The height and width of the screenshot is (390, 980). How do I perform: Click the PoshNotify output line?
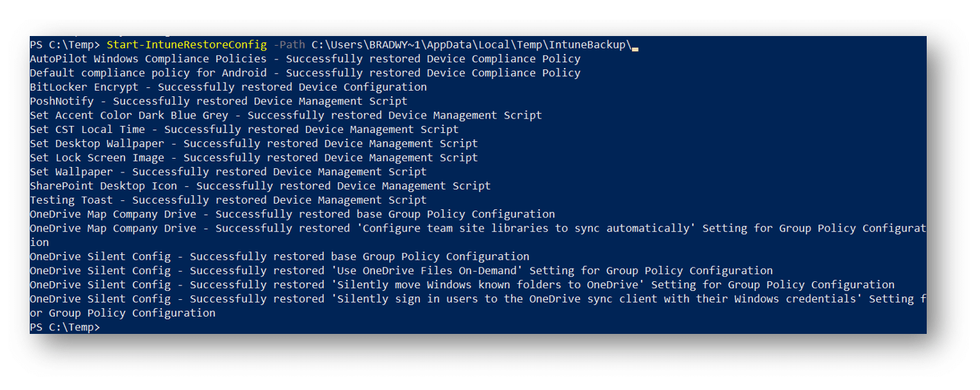pyautogui.click(x=219, y=101)
